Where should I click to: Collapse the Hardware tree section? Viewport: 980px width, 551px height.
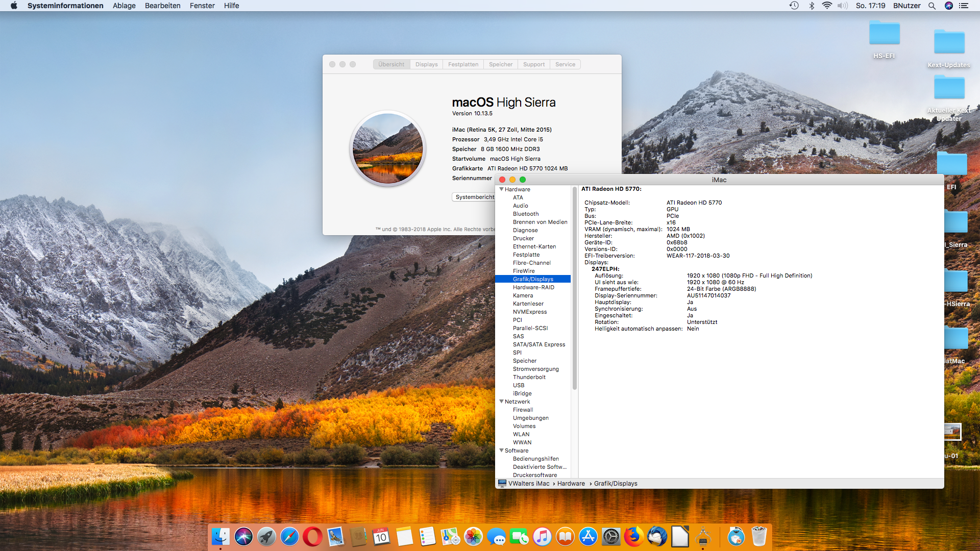(x=501, y=189)
